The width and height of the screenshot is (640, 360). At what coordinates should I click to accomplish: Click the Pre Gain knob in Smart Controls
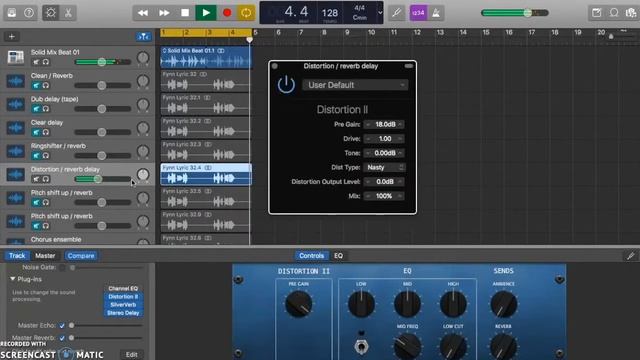298,304
